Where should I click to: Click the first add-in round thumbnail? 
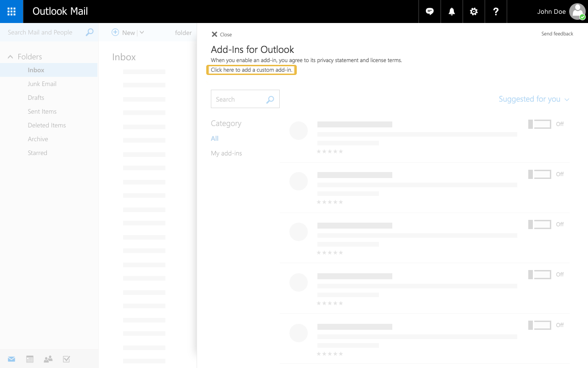299,131
